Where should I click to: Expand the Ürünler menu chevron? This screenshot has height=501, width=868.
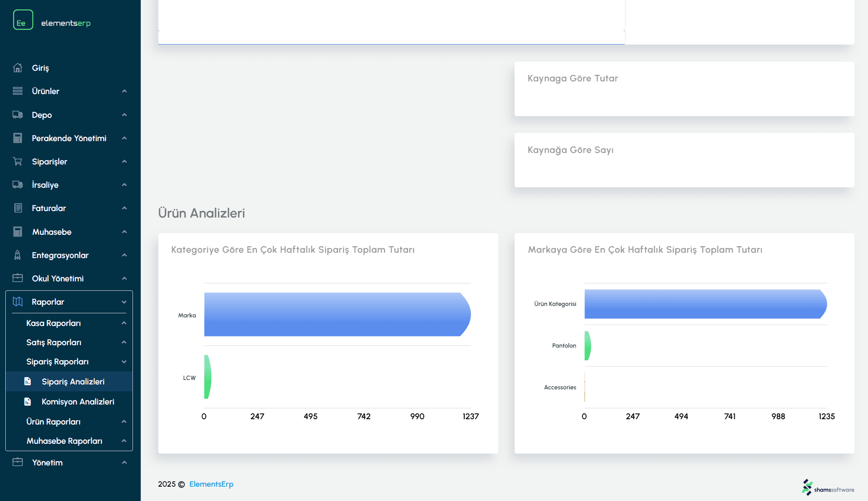124,91
